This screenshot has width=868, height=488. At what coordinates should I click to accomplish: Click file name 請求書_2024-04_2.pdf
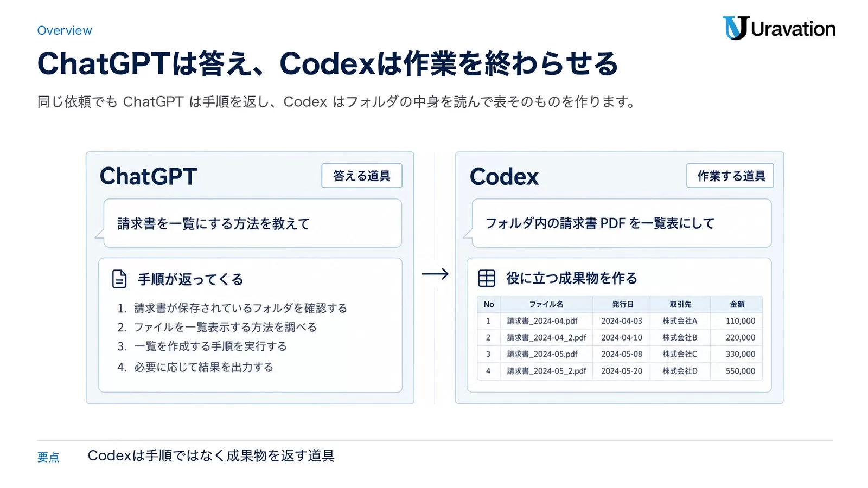point(546,337)
